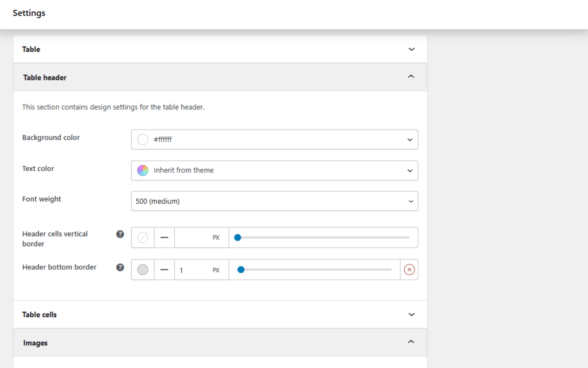Screen dimensions: 588x368
Task: Click the vertical border width input field
Action: 192,237
